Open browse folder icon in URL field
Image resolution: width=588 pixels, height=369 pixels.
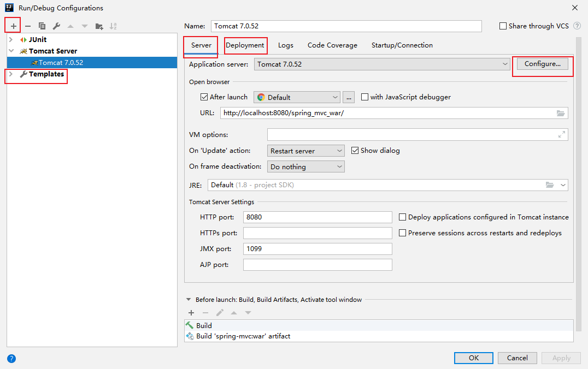pos(560,113)
